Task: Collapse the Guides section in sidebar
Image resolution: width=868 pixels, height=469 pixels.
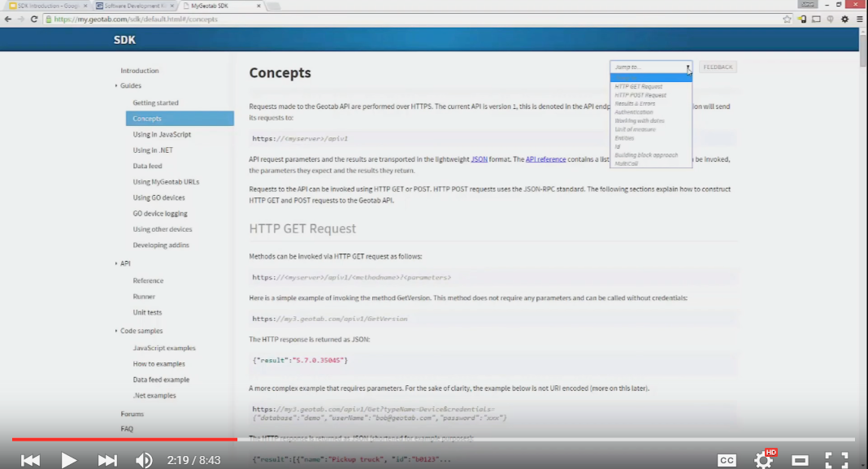Action: pyautogui.click(x=116, y=85)
